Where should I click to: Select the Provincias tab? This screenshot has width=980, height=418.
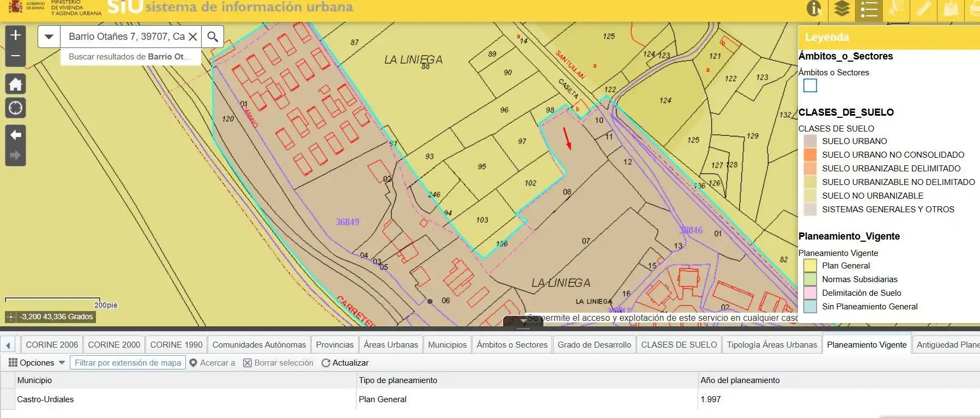pyautogui.click(x=335, y=345)
